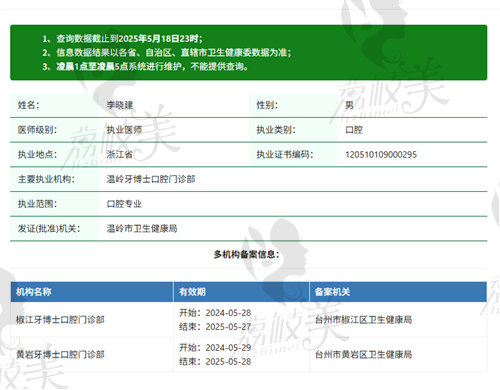This screenshot has width=500, height=390.
Task: Click the 执业地点 value 浙江省
Action: 120,154
